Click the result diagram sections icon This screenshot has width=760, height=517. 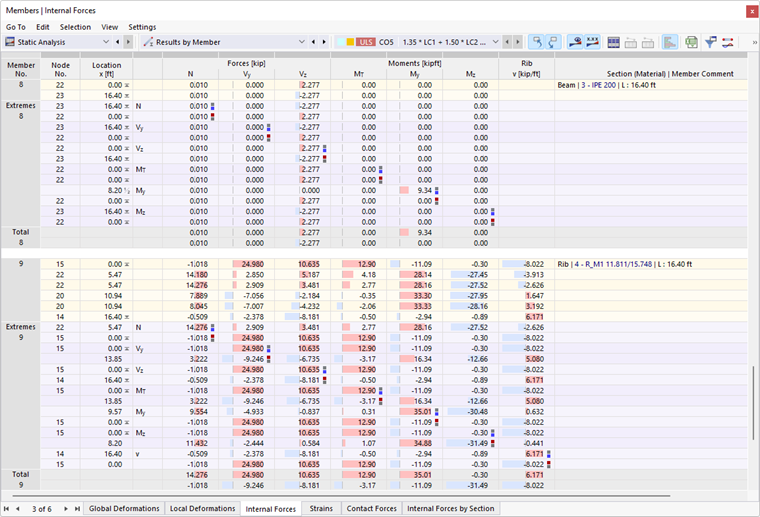[x=728, y=42]
